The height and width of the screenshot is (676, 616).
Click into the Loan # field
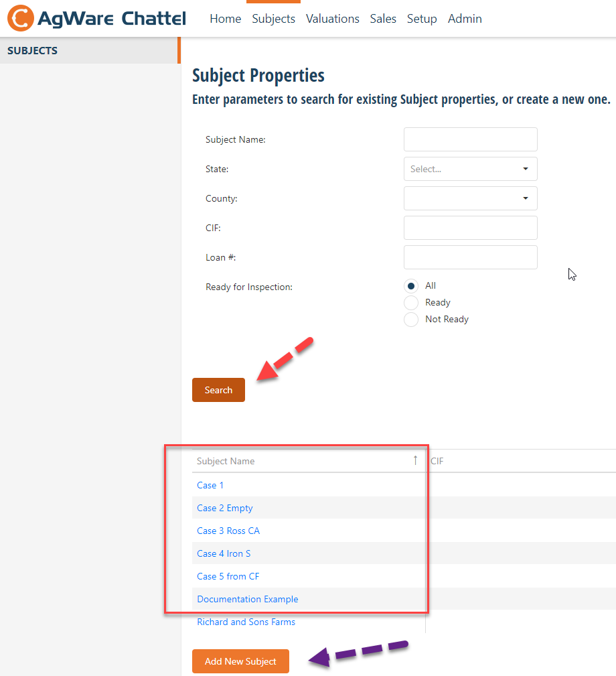pos(471,257)
